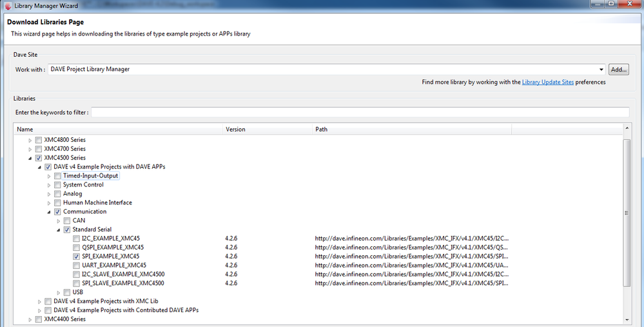The image size is (644, 327).
Task: Expand the CAN node
Action: point(58,221)
